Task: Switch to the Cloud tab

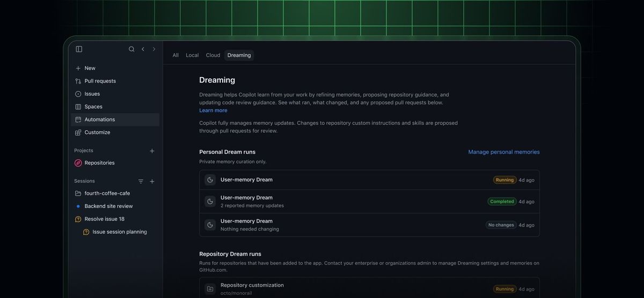Action: 213,55
